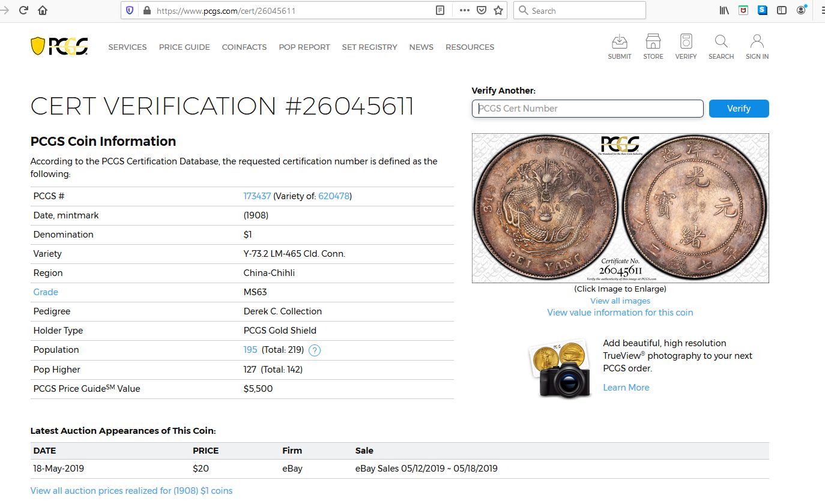Viewport: 825px width, 504px height.
Task: Focus the PCGS Cert Number field
Action: [587, 109]
